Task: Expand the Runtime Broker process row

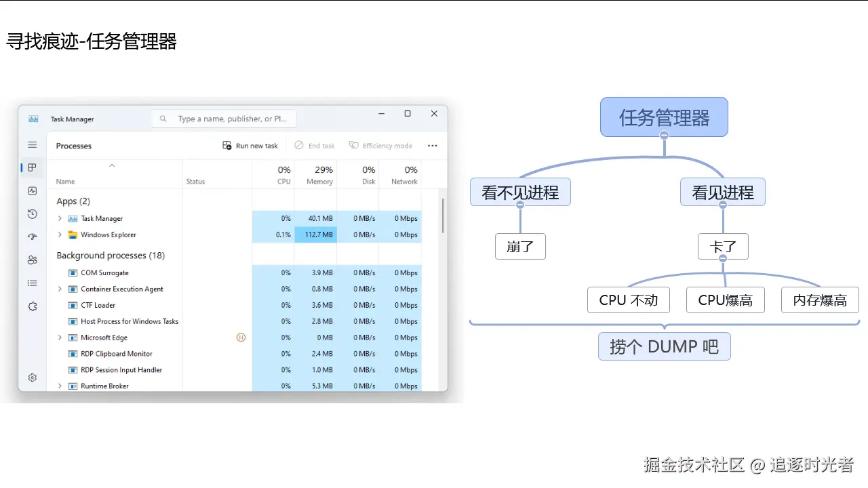Action: click(60, 386)
